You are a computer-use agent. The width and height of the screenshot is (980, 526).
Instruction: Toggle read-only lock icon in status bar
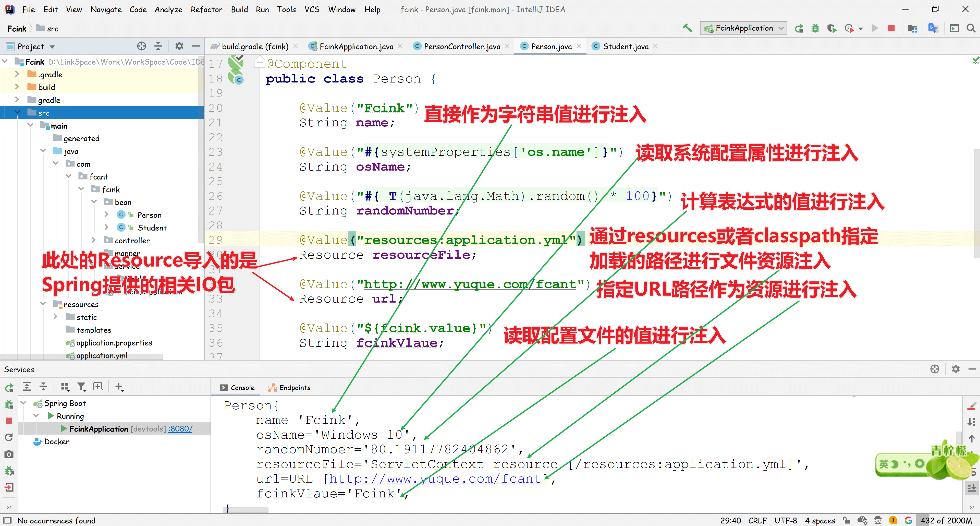click(846, 520)
